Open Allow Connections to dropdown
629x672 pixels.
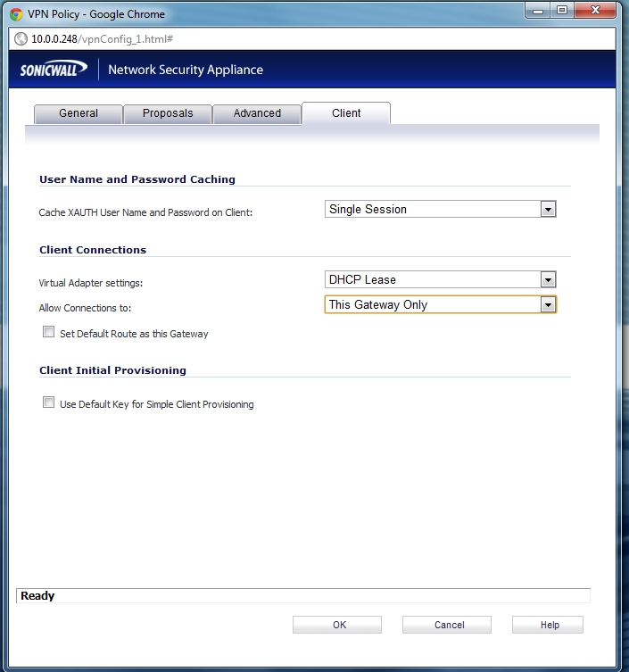441,304
